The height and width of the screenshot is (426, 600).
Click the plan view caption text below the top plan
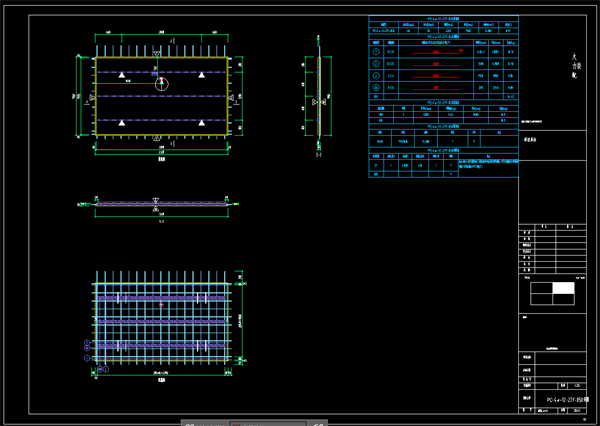(x=162, y=159)
